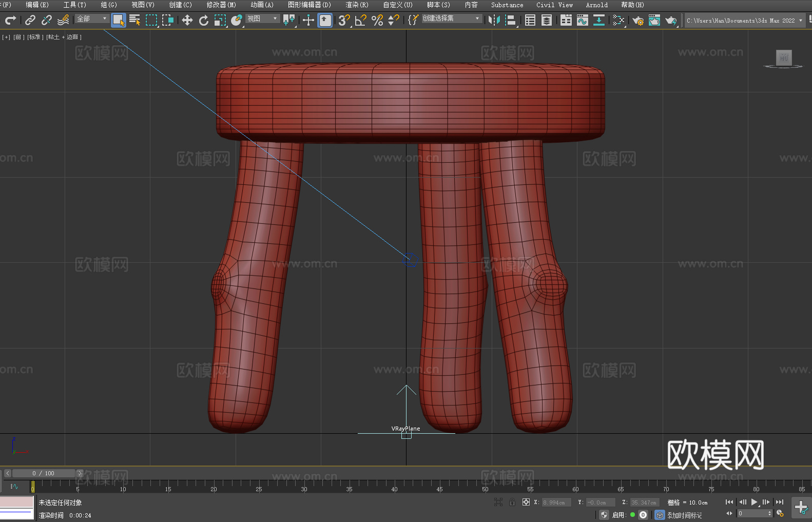Click the Redo arrow icon

coord(10,20)
